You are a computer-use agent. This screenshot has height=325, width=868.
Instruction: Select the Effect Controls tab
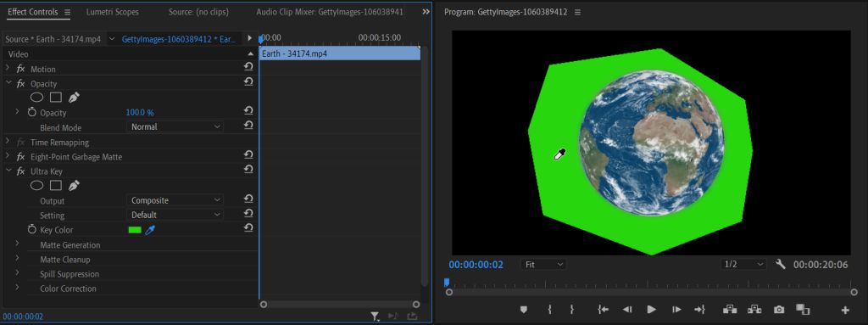point(33,12)
